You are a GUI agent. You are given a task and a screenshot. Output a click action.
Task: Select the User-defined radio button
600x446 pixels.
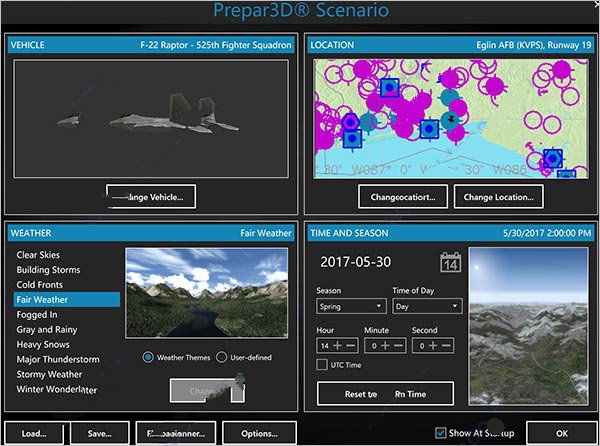[x=222, y=357]
